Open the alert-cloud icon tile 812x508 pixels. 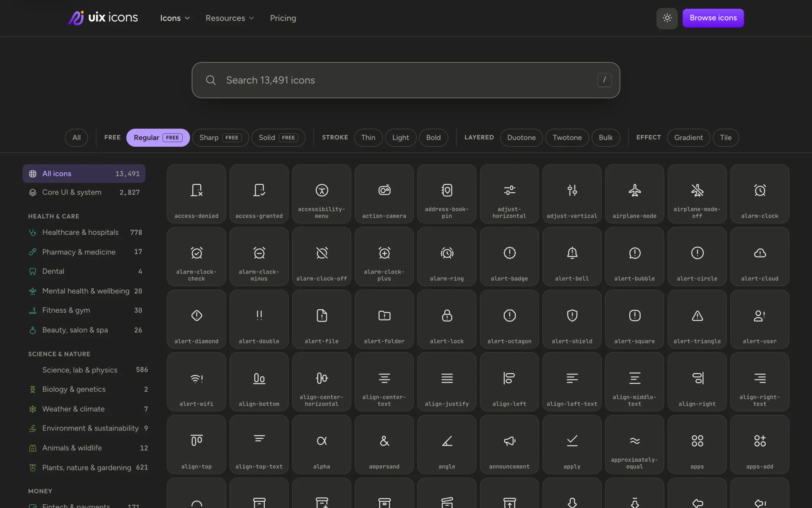[x=760, y=256]
